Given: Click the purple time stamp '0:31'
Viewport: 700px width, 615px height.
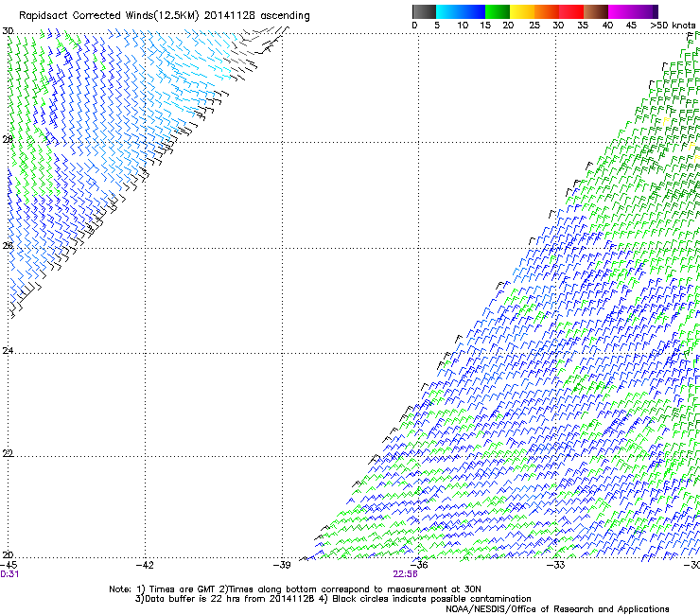Looking at the screenshot, I should coord(9,574).
